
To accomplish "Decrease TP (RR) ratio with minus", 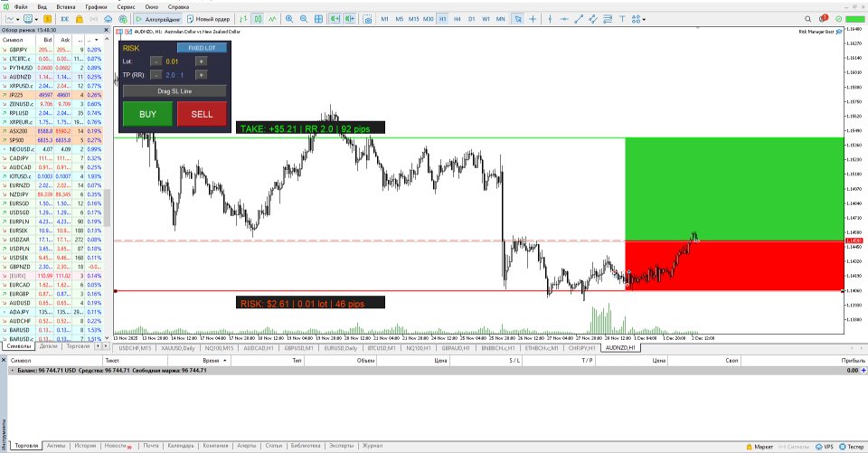I will pos(156,75).
